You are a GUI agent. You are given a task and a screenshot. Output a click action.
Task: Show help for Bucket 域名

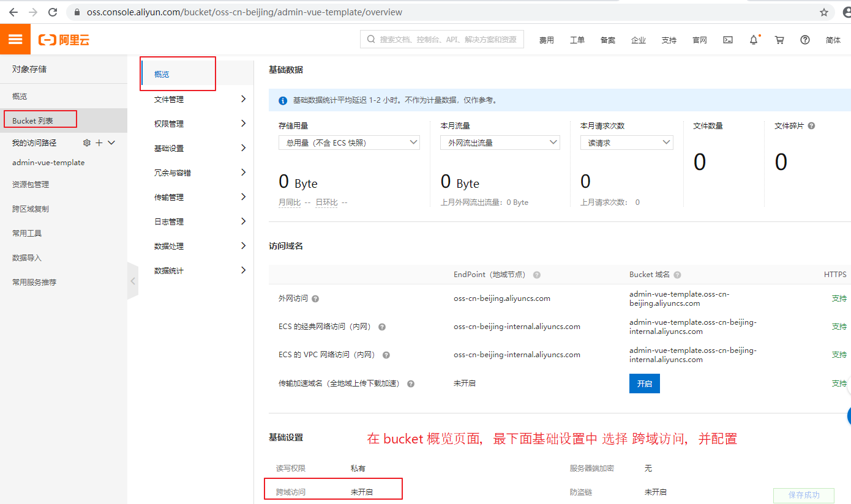point(677,275)
